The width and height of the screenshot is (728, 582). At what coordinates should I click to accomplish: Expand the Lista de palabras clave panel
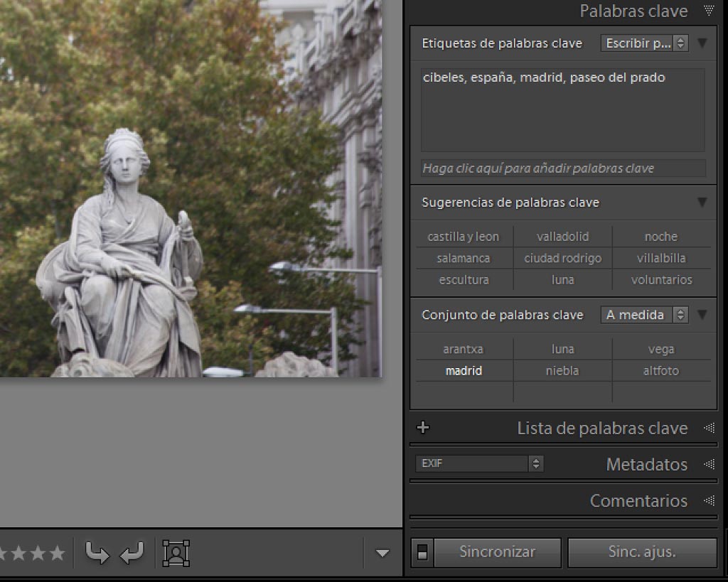pos(709,428)
